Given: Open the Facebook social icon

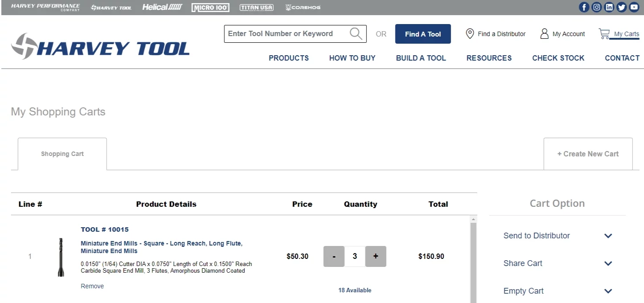Looking at the screenshot, I should (x=584, y=7).
